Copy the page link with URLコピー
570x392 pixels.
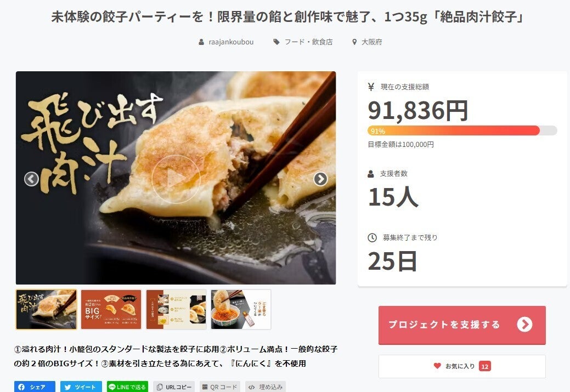pos(174,387)
